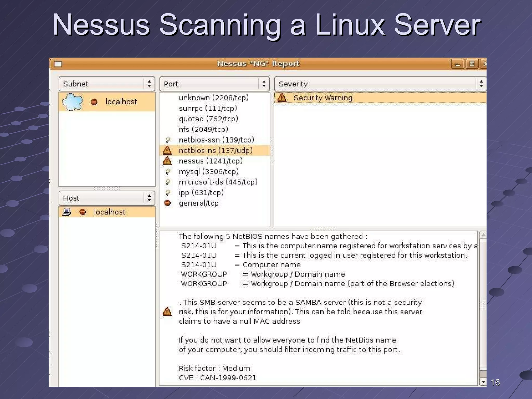Click the Security Warning triangle icon
This screenshot has width=532, height=399.
tap(282, 98)
